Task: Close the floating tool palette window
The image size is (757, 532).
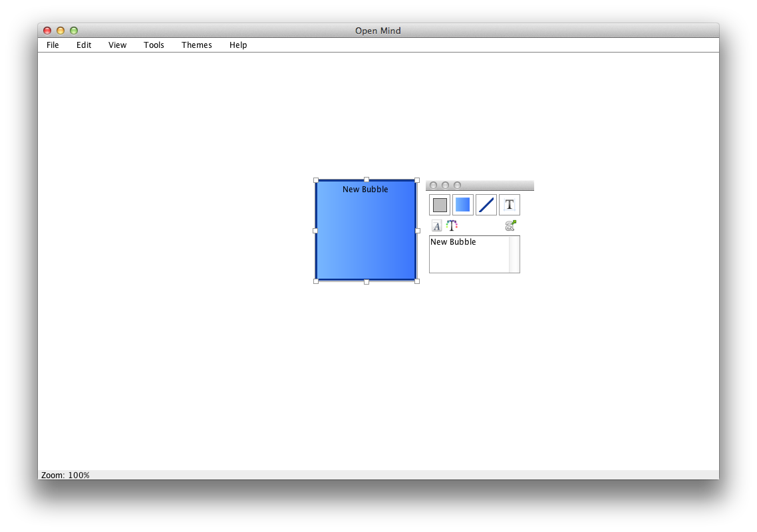Action: (433, 186)
